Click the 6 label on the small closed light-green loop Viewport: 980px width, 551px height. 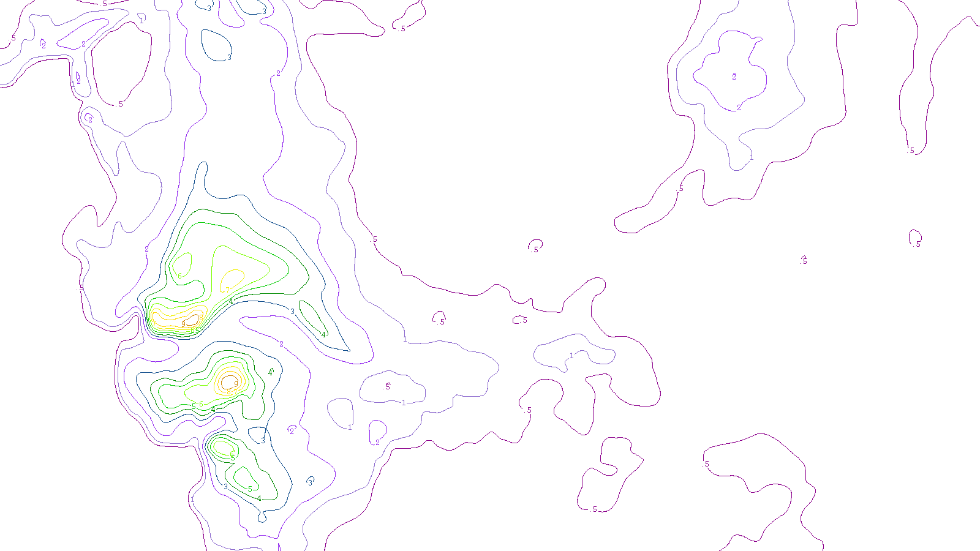click(x=180, y=276)
